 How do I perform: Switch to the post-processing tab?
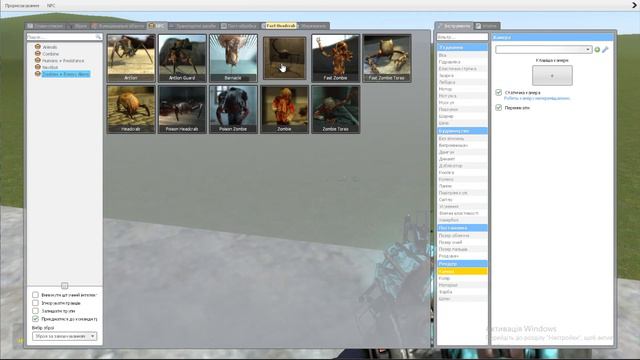239,26
